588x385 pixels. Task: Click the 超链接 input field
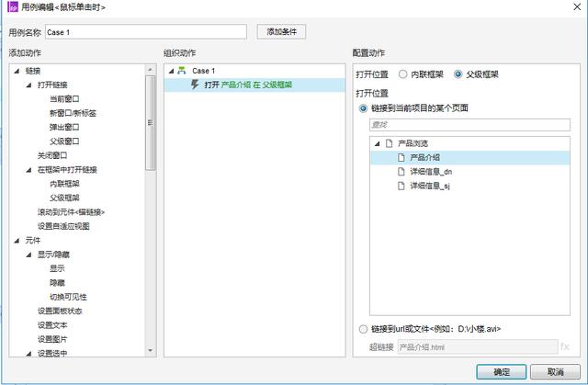(478, 347)
